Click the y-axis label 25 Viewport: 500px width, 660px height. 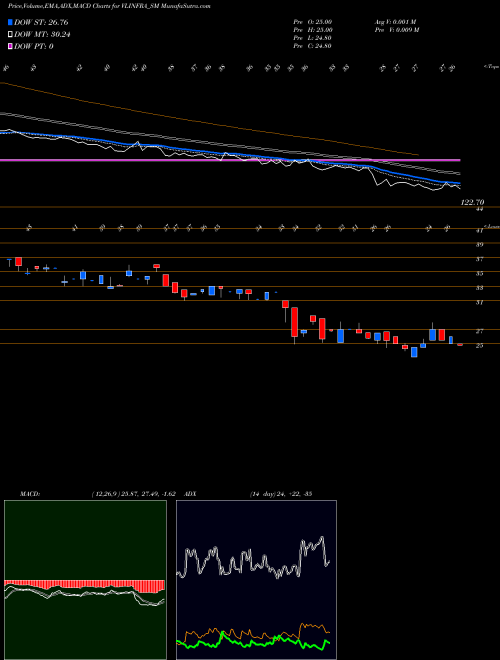pyautogui.click(x=479, y=346)
